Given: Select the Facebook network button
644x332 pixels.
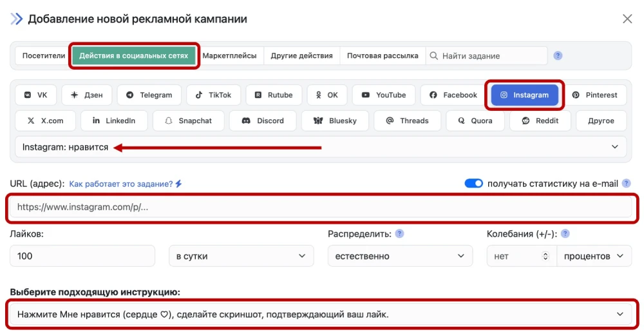Looking at the screenshot, I should pos(453,95).
